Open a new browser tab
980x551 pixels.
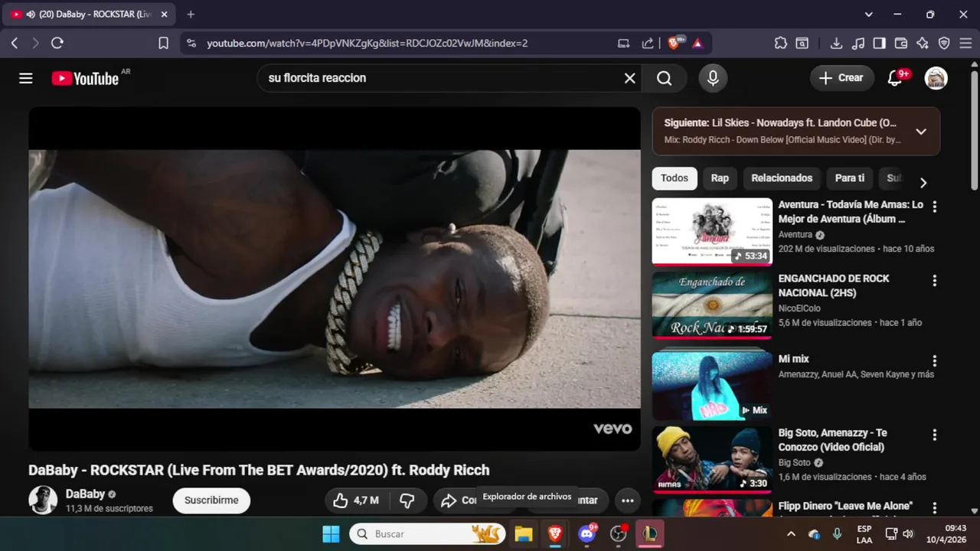pos(191,15)
